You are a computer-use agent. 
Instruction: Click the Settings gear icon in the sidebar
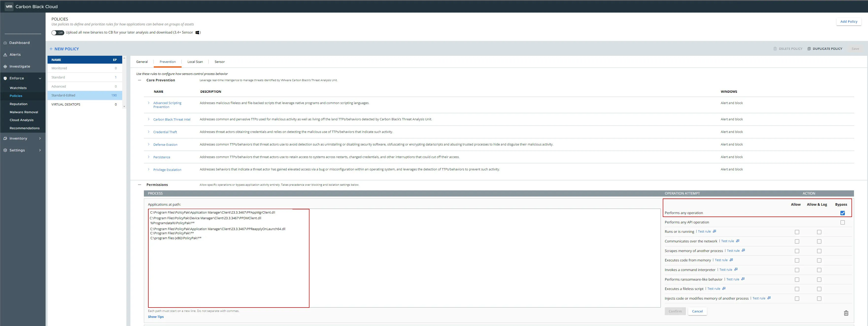click(x=5, y=150)
